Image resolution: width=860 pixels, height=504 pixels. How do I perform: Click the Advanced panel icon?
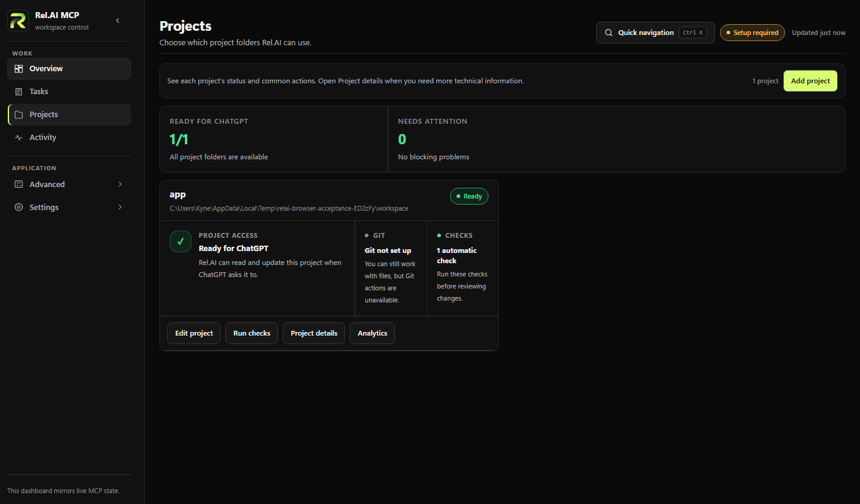point(19,185)
